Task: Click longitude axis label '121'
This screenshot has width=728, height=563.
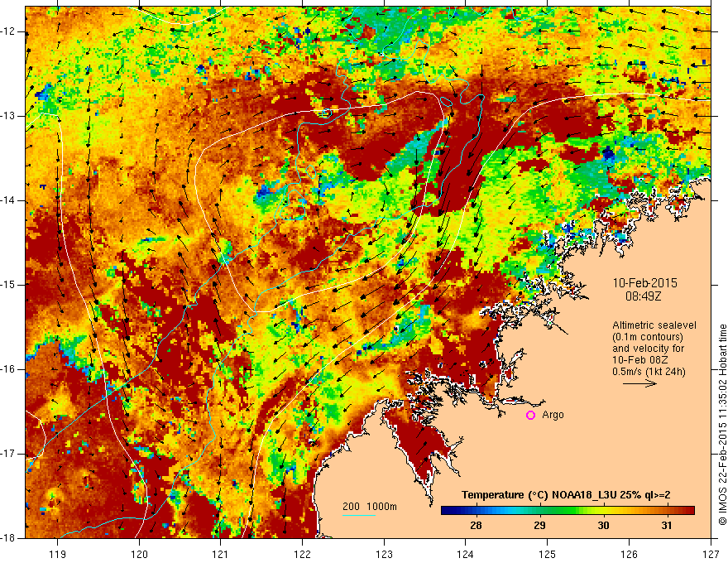Action: click(221, 554)
